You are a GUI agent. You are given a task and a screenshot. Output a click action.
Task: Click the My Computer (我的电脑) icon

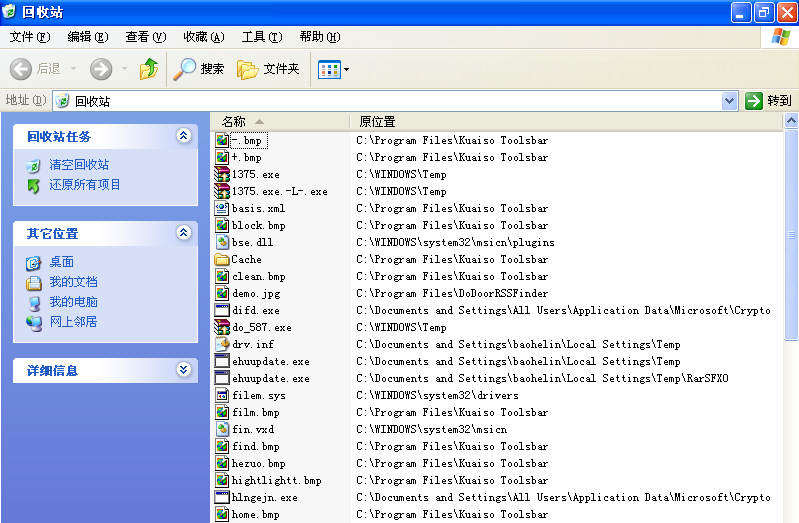tap(34, 303)
